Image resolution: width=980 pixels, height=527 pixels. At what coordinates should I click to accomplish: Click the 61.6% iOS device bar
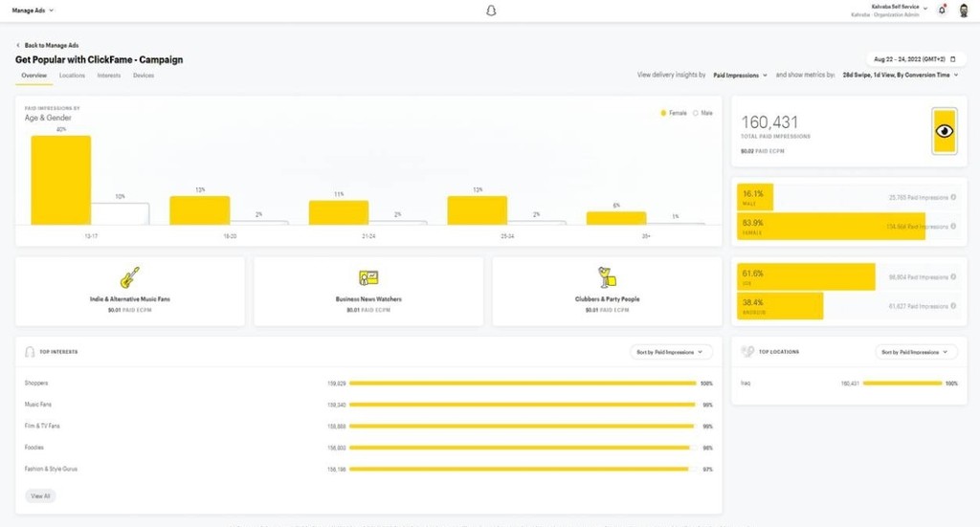coord(806,276)
